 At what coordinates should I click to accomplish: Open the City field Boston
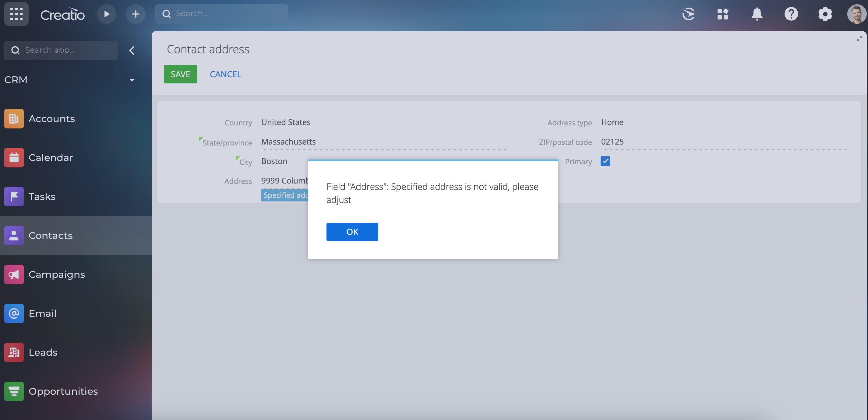pyautogui.click(x=284, y=161)
